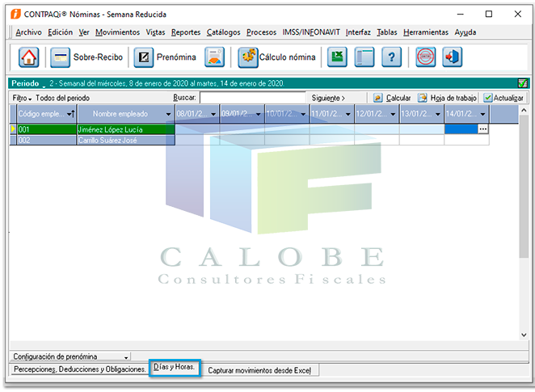Open the Movimientos menu

117,32
